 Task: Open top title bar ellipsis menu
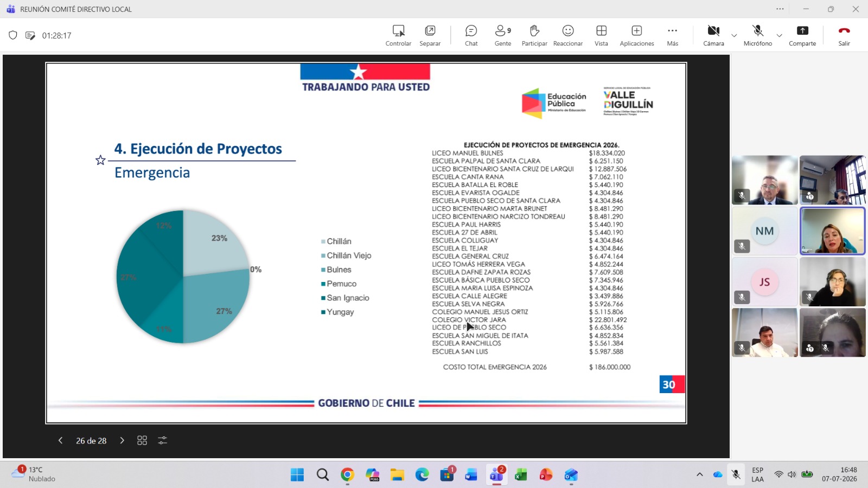point(780,9)
